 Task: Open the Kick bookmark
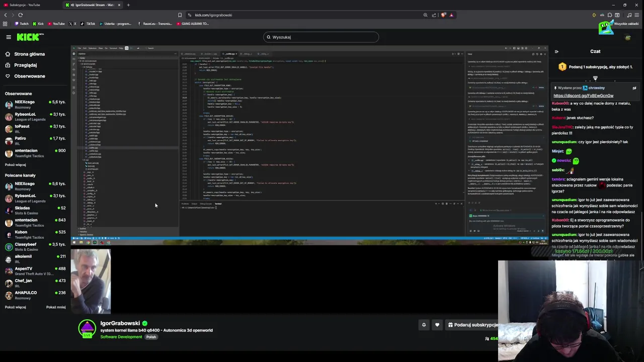(x=38, y=24)
